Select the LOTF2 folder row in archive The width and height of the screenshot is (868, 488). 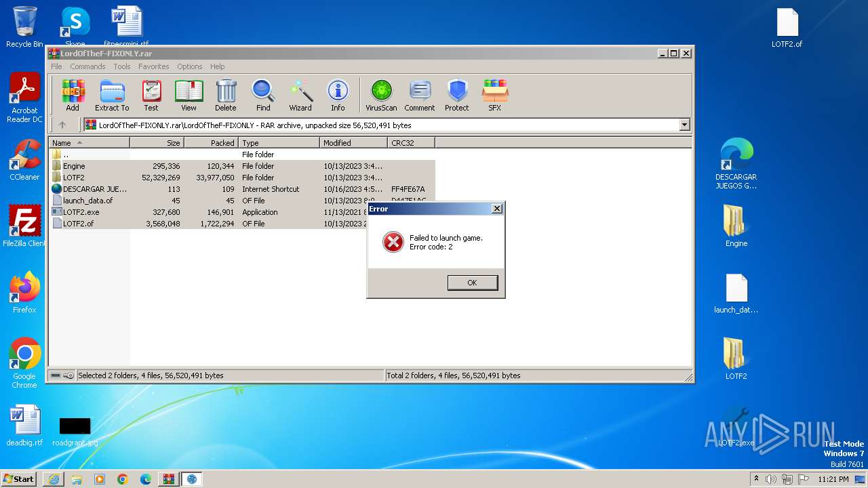pyautogui.click(x=242, y=178)
